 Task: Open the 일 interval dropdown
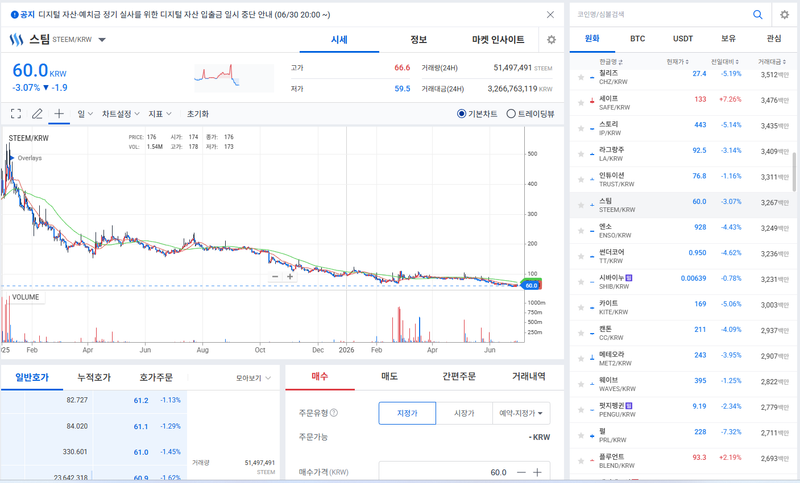[85, 114]
